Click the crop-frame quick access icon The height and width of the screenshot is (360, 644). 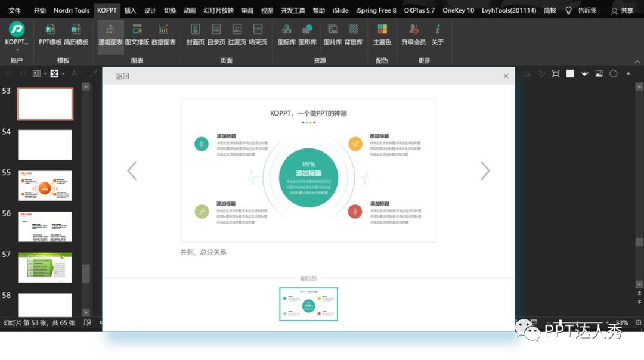coord(556,74)
